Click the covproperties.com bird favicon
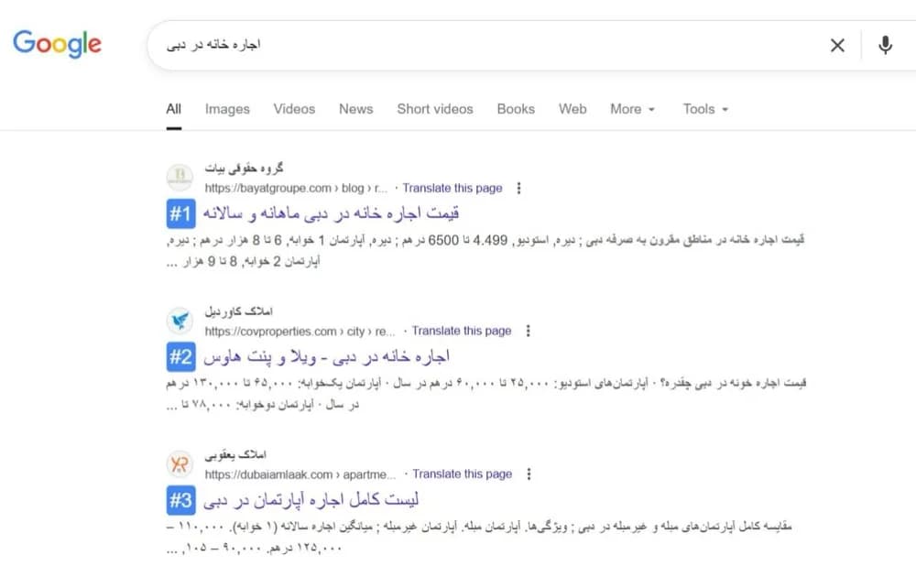The width and height of the screenshot is (916, 588). click(180, 321)
